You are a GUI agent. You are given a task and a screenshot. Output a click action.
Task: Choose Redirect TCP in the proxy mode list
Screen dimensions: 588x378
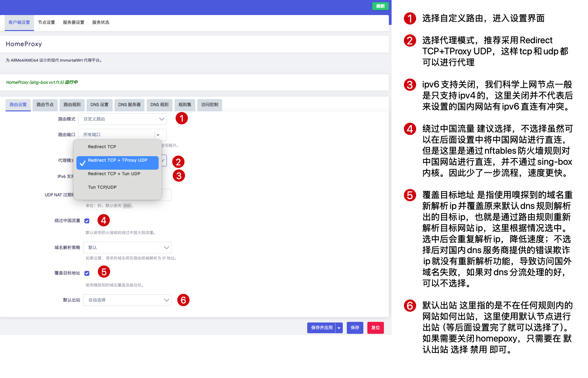[118, 147]
